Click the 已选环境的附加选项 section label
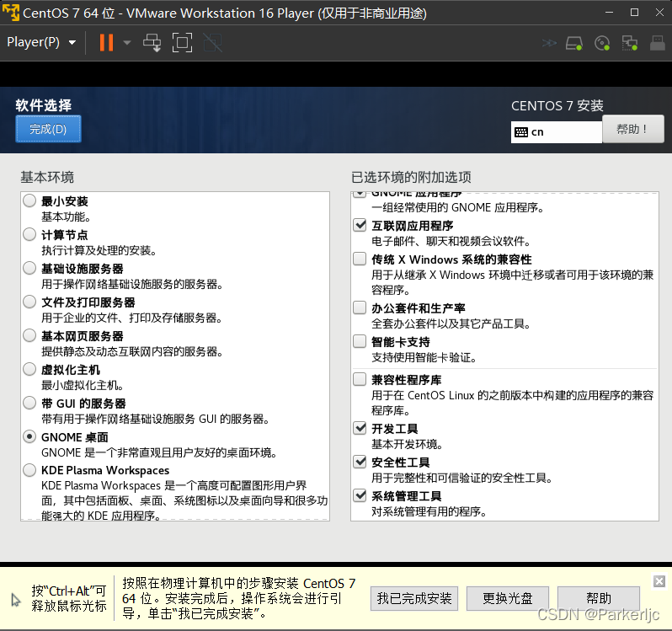This screenshot has height=631, width=672. pyautogui.click(x=412, y=177)
